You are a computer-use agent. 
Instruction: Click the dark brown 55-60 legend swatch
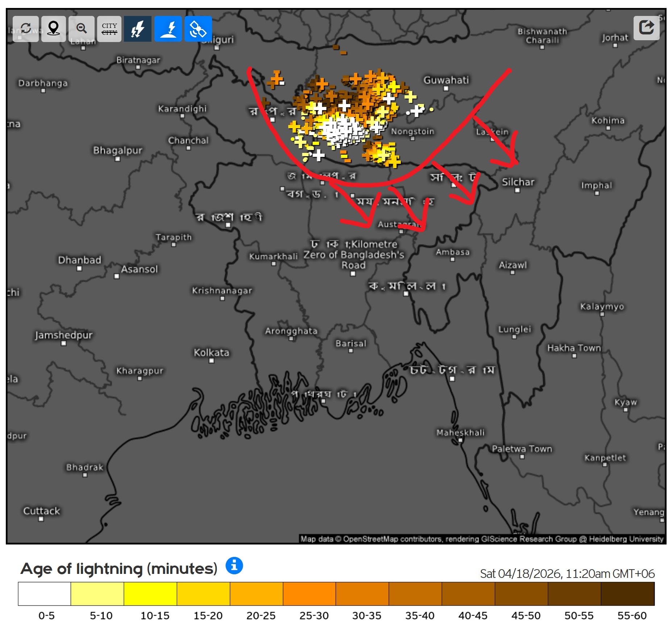(x=627, y=594)
